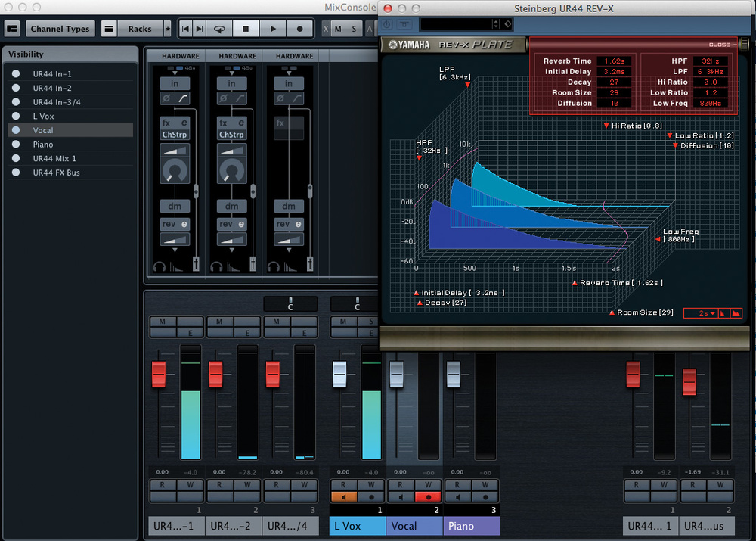Viewport: 756px width, 541px height.
Task: Open the rack settings star icon
Action: click(x=167, y=29)
